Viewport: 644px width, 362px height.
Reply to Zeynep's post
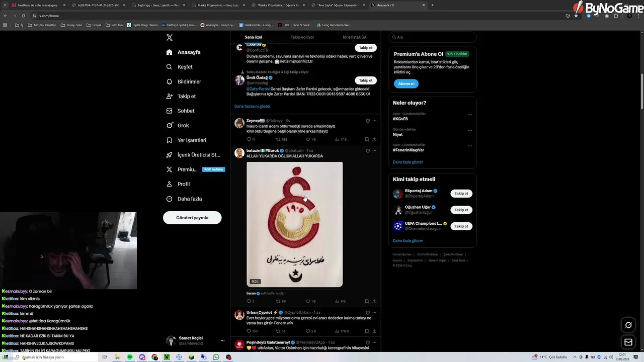(x=251, y=139)
